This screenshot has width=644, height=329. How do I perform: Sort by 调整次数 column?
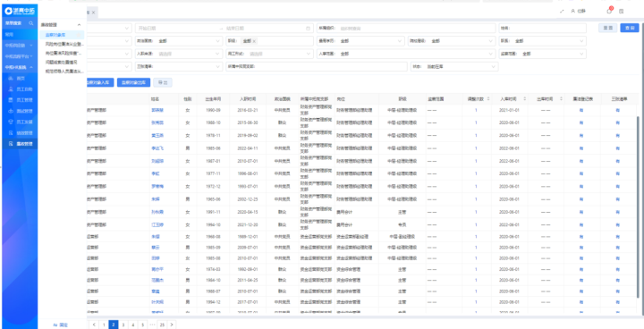[x=488, y=99]
